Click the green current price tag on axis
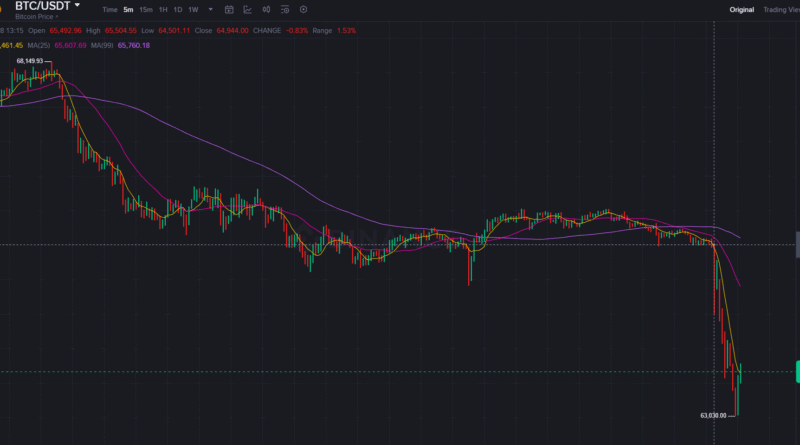Image resolution: width=800 pixels, height=445 pixels. point(798,372)
